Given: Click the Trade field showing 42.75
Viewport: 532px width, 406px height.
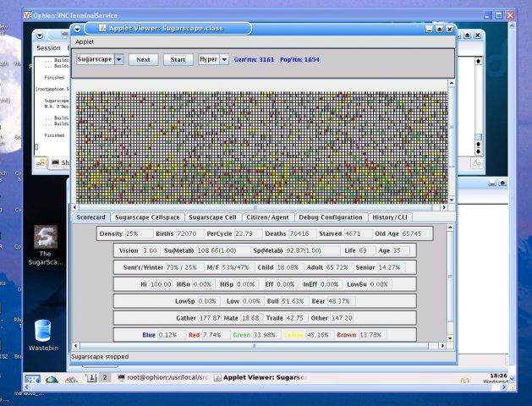Looking at the screenshot, I should click(x=296, y=318).
